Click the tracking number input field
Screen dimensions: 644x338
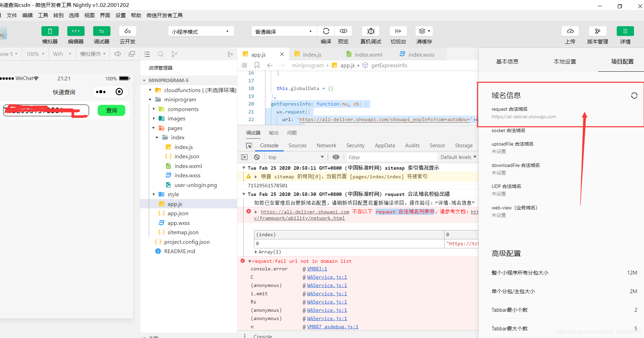[x=46, y=110]
